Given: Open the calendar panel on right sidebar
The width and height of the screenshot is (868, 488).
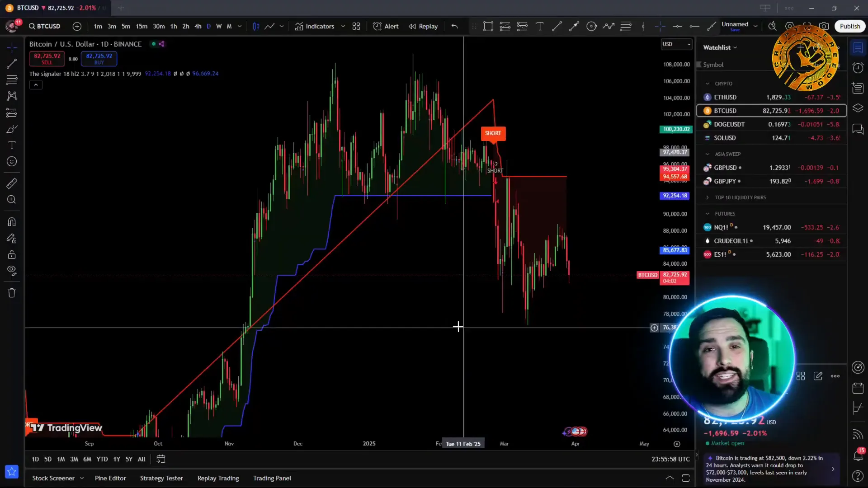Looking at the screenshot, I should 858,388.
